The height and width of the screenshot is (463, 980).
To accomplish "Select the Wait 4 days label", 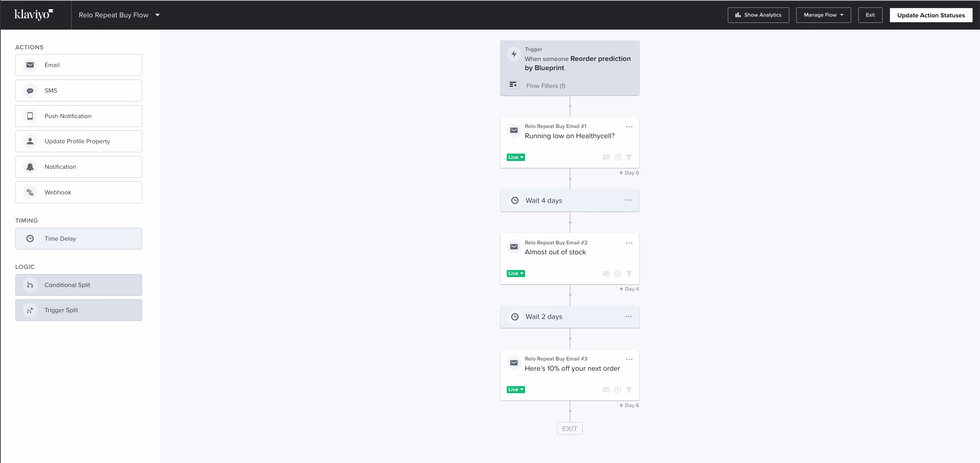I will 543,201.
